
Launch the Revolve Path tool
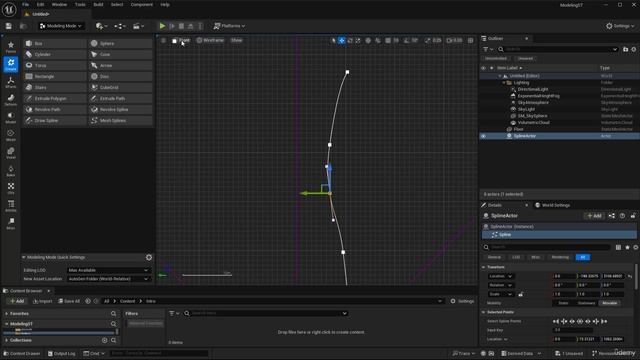pyautogui.click(x=55, y=109)
